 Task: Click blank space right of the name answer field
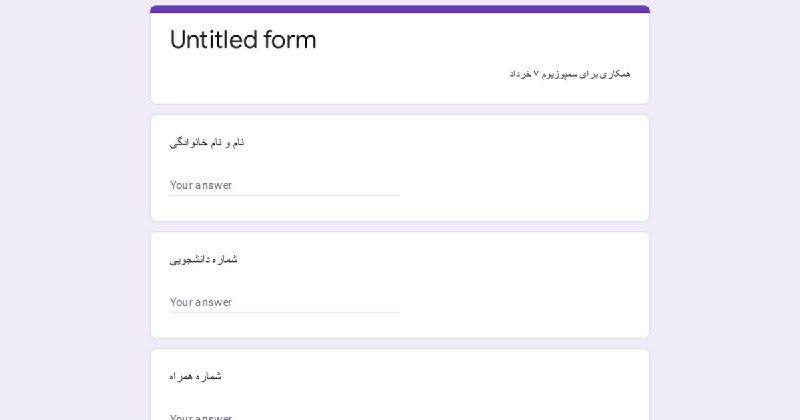coord(520,185)
